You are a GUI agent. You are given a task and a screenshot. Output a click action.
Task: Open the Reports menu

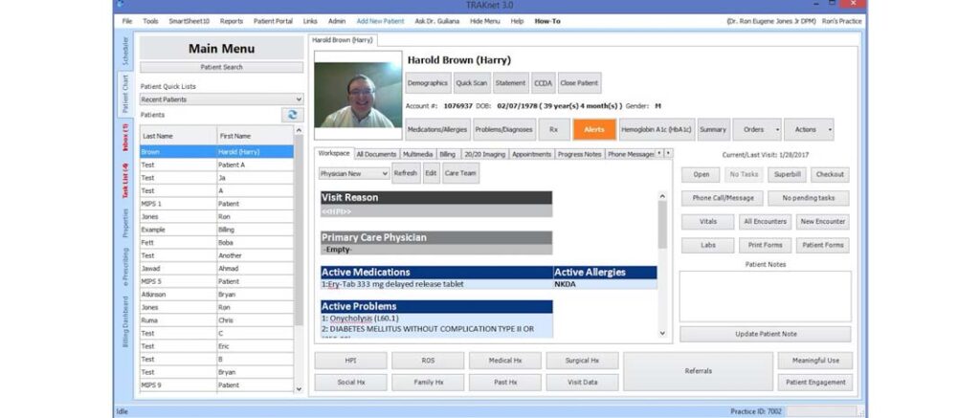(x=232, y=21)
